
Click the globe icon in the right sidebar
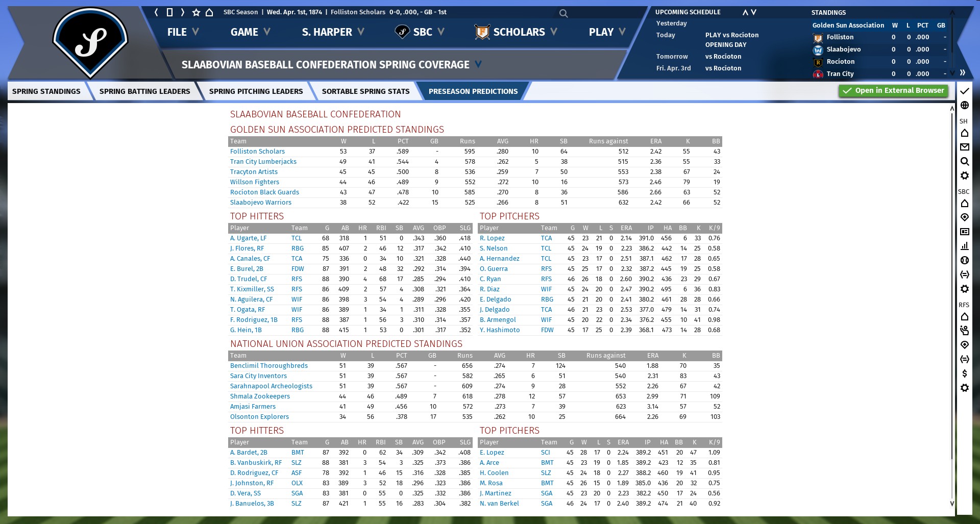click(x=964, y=105)
